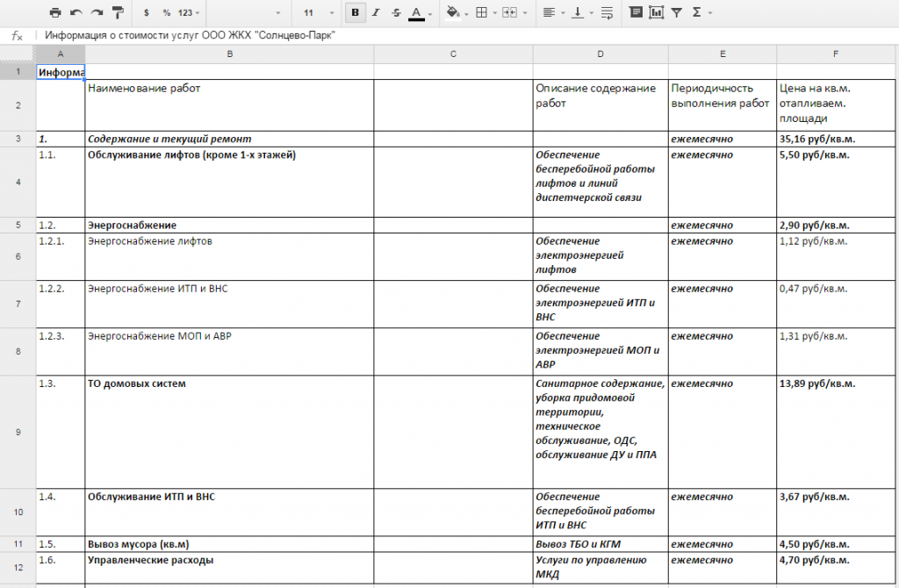The image size is (899, 588).
Task: Open the cell borders menu
Action: tap(482, 12)
